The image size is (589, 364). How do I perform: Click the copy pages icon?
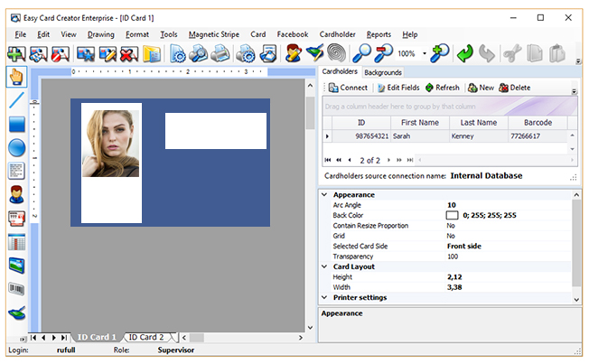535,53
